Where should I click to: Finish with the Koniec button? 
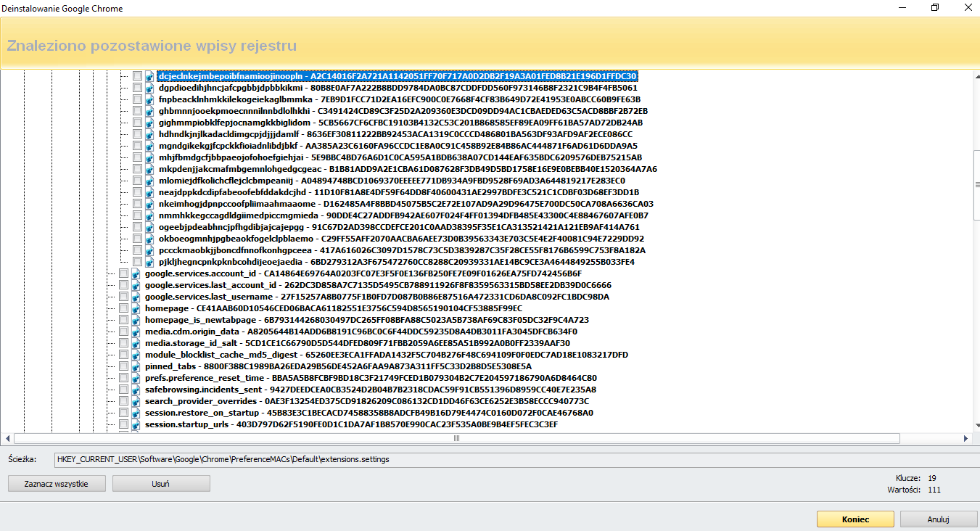(855, 519)
